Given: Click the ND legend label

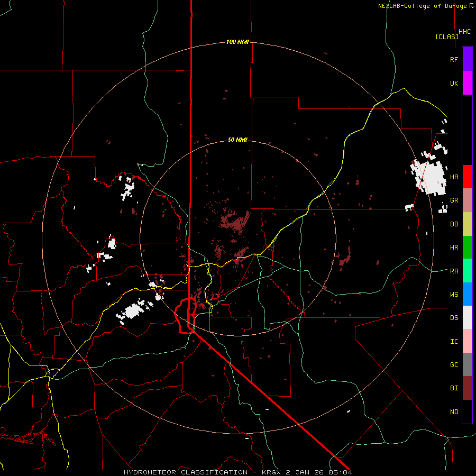Looking at the screenshot, I should pyautogui.click(x=454, y=412).
